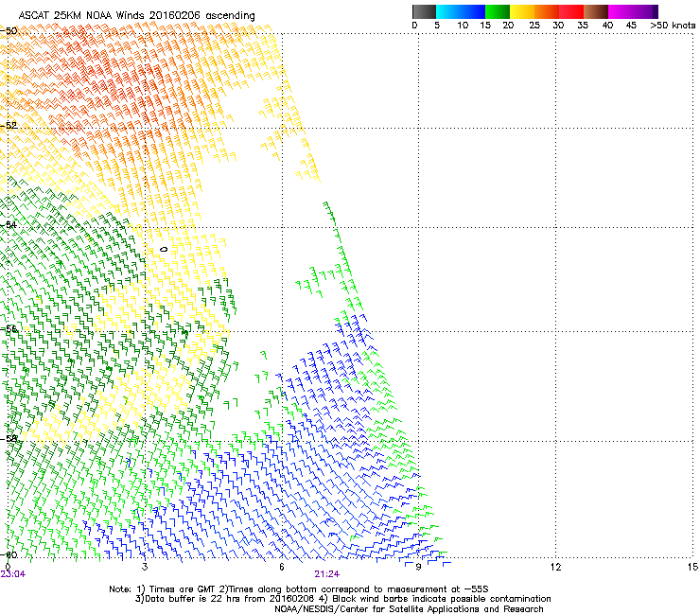Click the longitude 12 axis label

(555, 567)
